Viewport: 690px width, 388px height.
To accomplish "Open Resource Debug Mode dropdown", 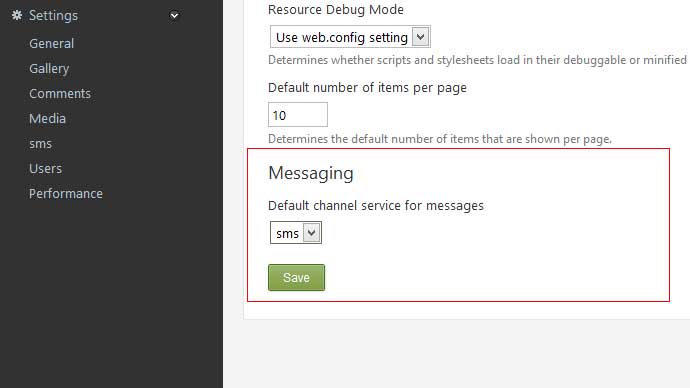I will click(x=350, y=37).
